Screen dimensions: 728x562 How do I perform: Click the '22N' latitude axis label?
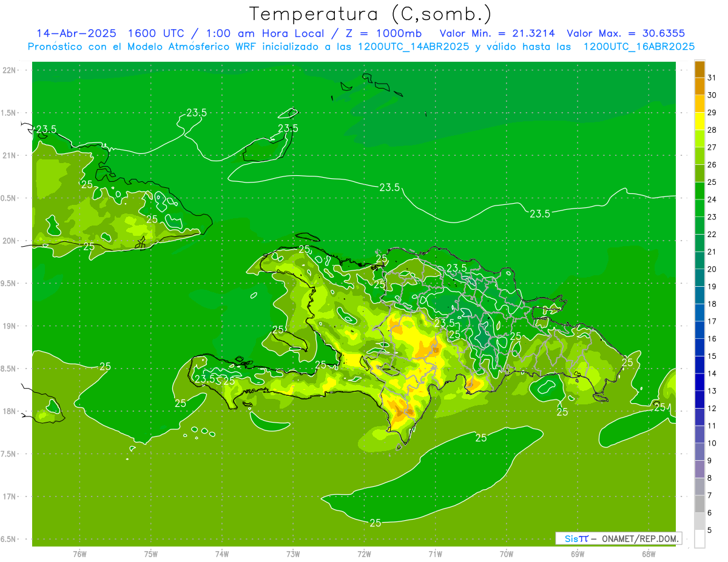(x=9, y=70)
